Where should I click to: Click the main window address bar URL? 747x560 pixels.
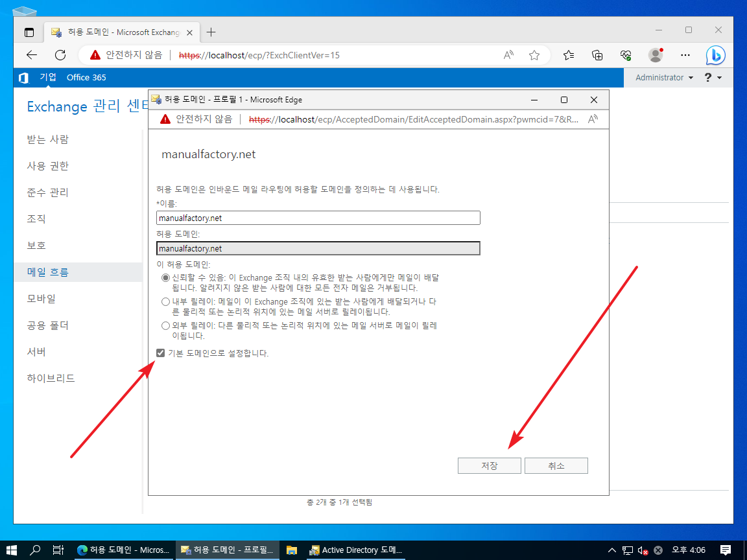click(x=259, y=55)
